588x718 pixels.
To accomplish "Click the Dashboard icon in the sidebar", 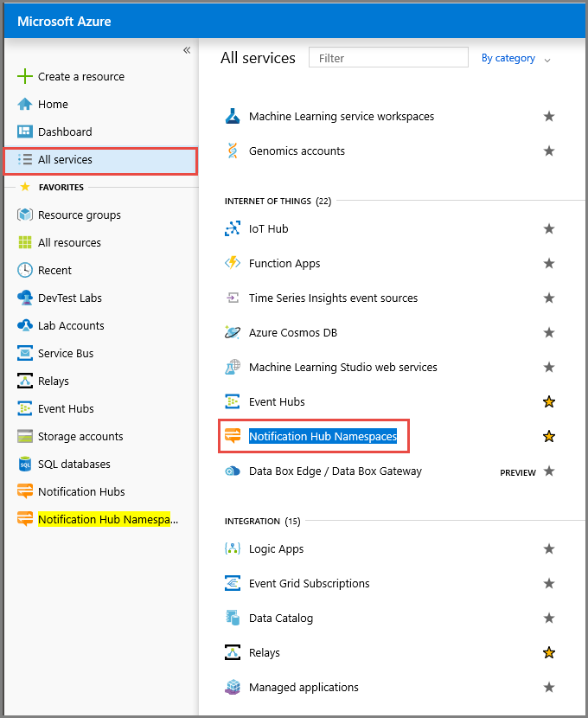I will 25,131.
